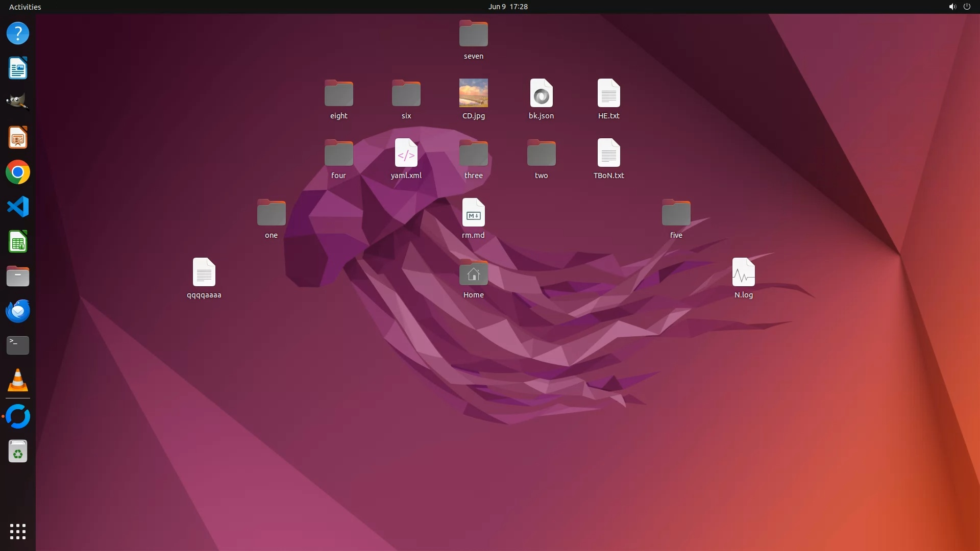Expand the system menu via the power icon
980x551 pixels.
click(967, 7)
